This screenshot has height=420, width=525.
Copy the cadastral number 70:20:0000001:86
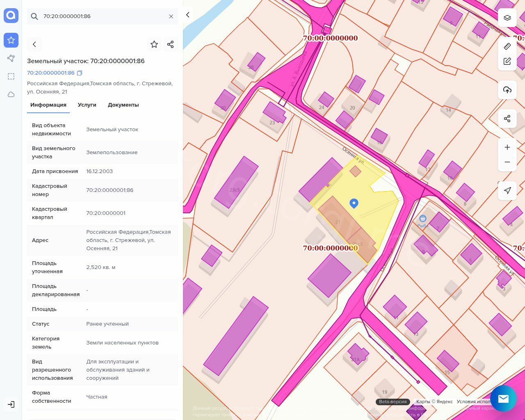[80, 73]
